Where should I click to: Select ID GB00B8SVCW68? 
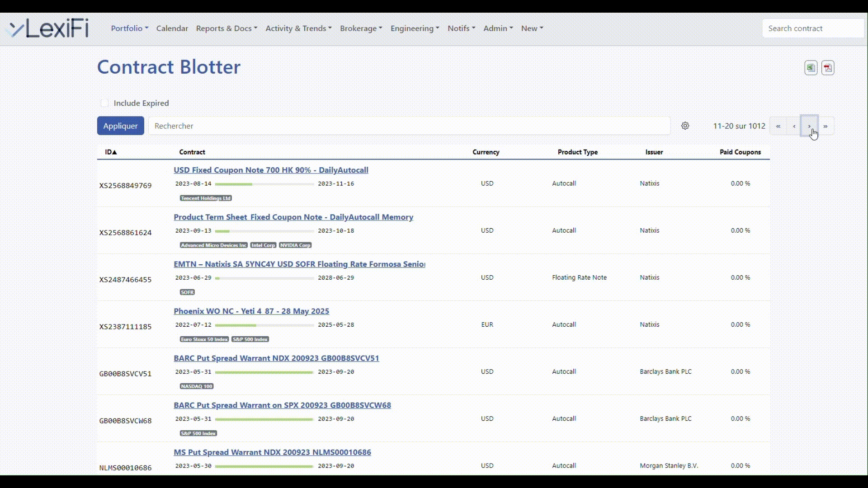coord(125,420)
